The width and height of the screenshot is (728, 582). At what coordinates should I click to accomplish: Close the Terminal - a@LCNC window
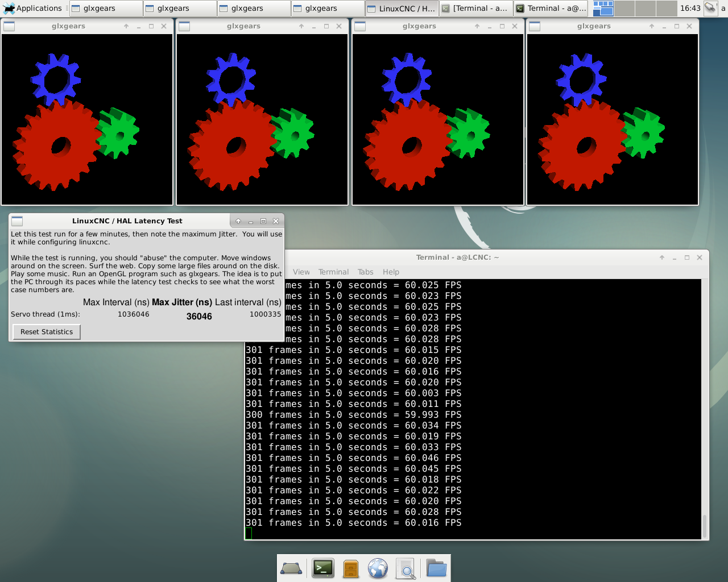[x=700, y=257]
